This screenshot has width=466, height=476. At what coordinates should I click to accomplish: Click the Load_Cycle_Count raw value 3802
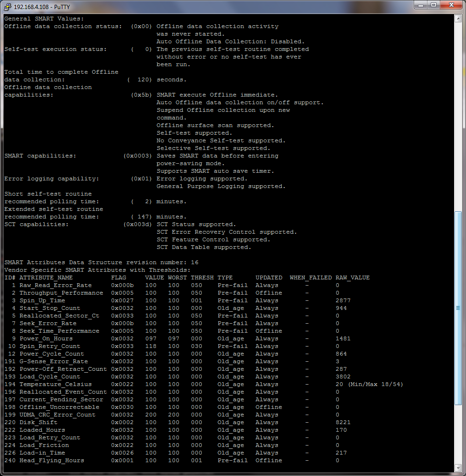tap(343, 377)
